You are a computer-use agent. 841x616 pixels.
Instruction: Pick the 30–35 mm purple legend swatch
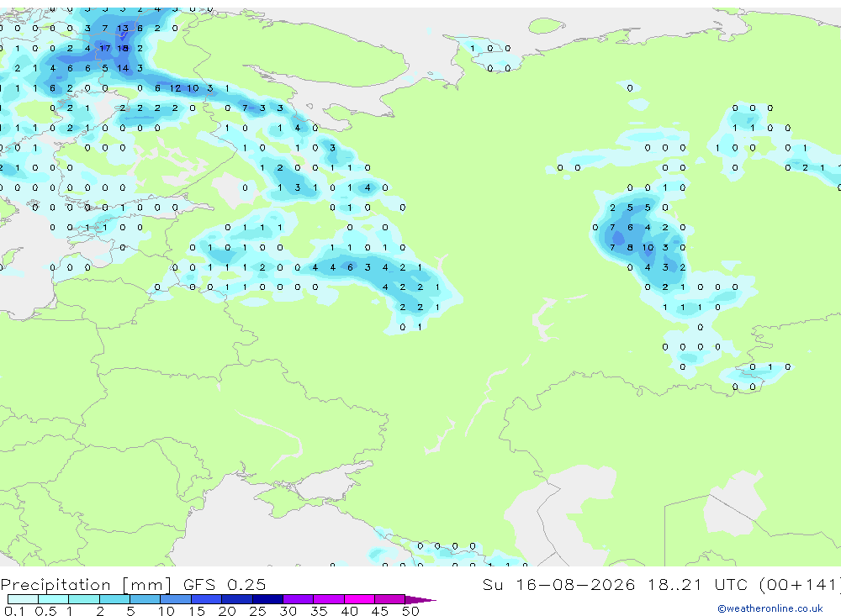299,599
